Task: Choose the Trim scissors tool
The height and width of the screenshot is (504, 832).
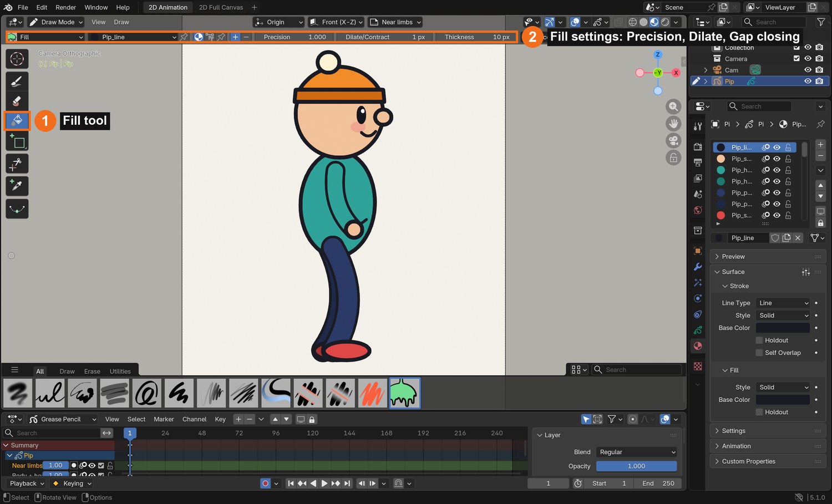Action: click(17, 164)
